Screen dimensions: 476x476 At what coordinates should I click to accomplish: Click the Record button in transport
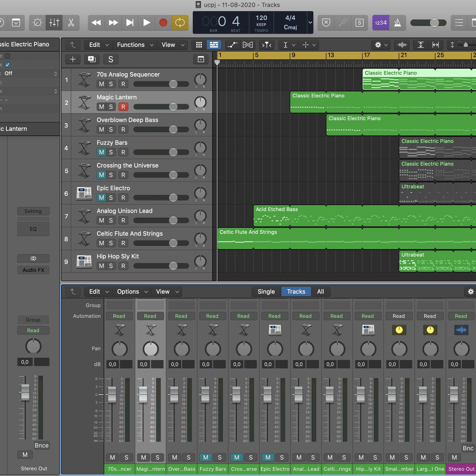pos(163,23)
